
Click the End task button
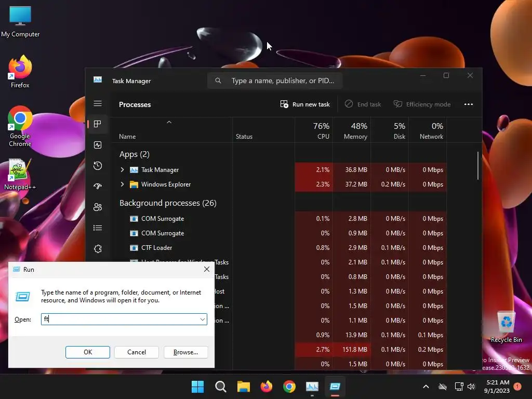363,104
